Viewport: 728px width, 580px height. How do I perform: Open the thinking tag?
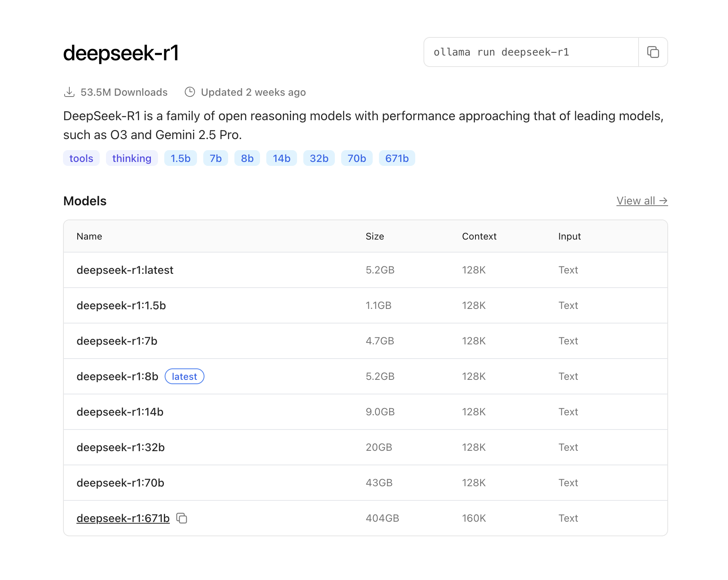click(132, 158)
